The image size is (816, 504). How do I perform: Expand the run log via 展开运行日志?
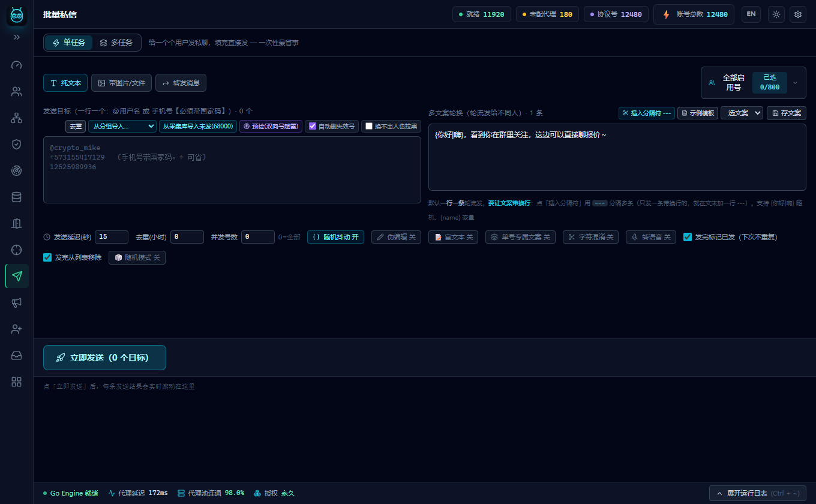coord(758,493)
